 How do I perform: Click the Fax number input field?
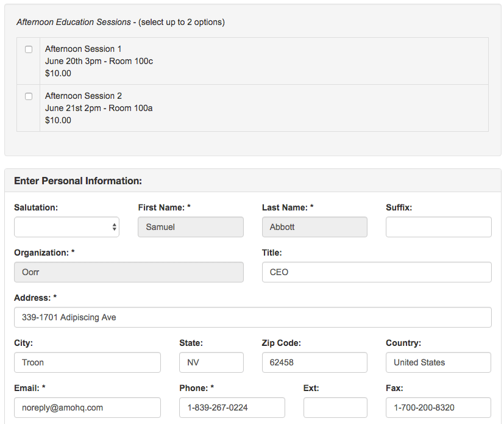point(438,408)
